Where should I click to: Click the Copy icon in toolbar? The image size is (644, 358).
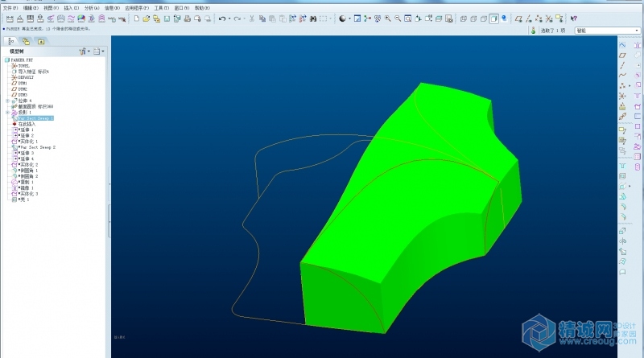click(262, 19)
